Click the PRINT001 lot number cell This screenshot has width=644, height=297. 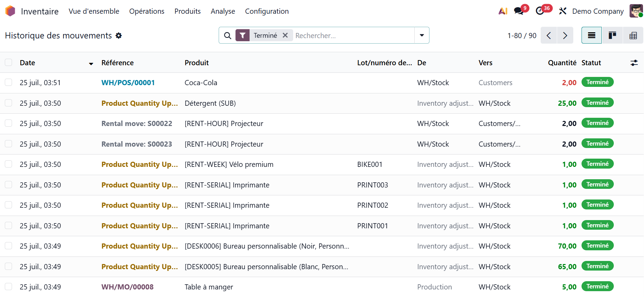[x=372, y=226]
